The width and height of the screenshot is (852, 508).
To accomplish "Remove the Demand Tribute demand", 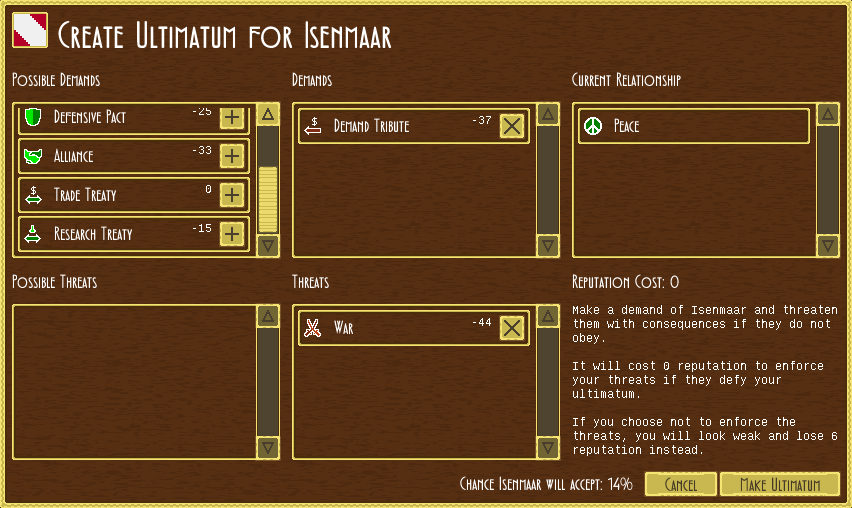I will [x=512, y=126].
